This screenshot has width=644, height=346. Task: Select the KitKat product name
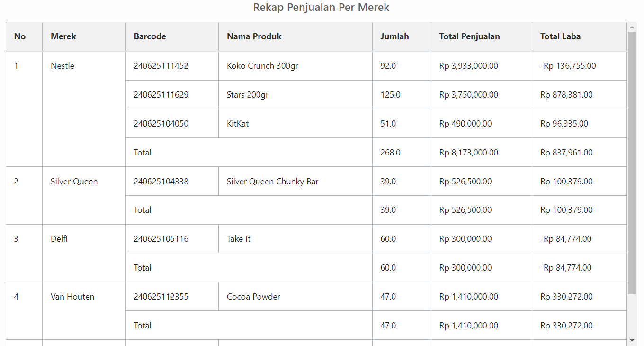(238, 124)
